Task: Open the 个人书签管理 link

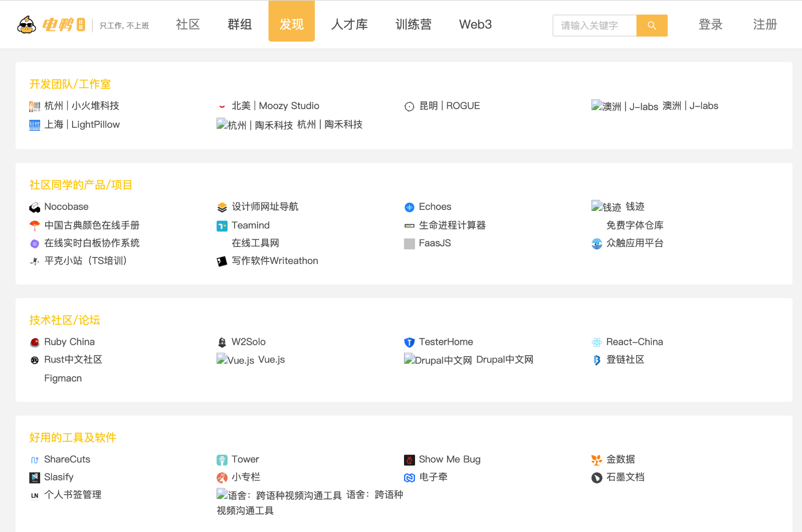Action: coord(73,494)
